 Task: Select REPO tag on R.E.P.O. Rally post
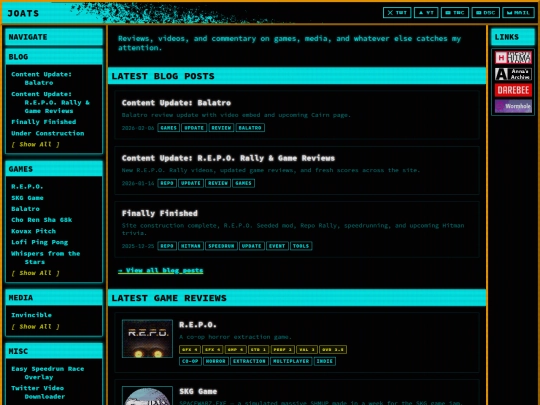coord(167,183)
